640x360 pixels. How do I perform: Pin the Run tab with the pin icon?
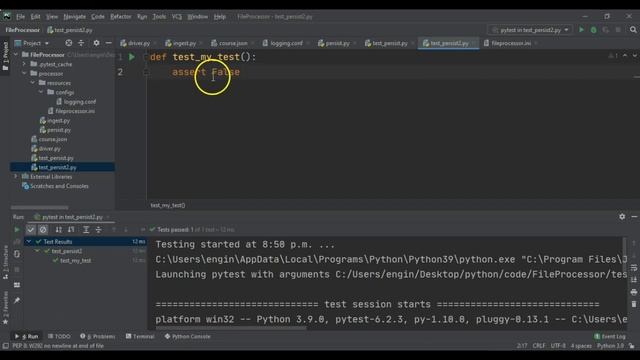(x=17, y=301)
